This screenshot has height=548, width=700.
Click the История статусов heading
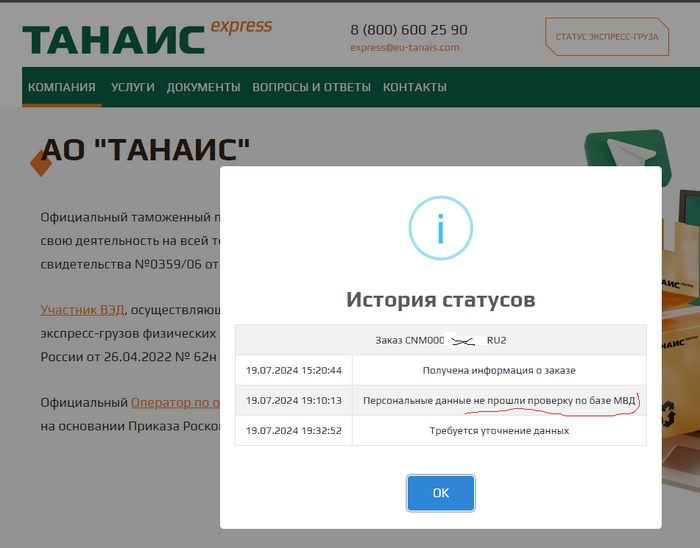click(441, 299)
